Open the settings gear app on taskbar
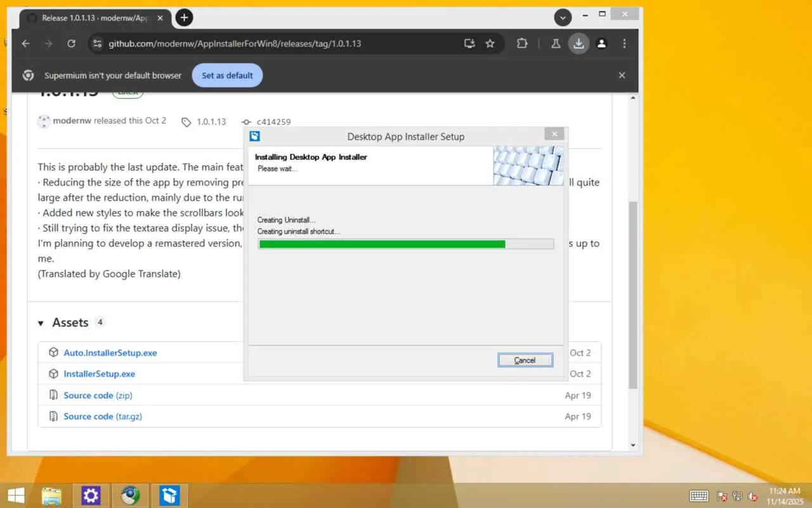Viewport: 812px width, 508px height. tap(91, 495)
